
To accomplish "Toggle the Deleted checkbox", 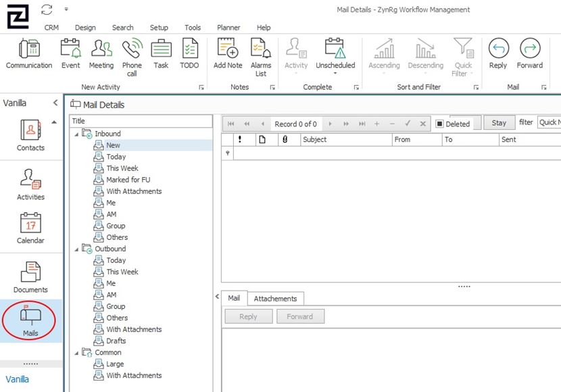I will [440, 124].
